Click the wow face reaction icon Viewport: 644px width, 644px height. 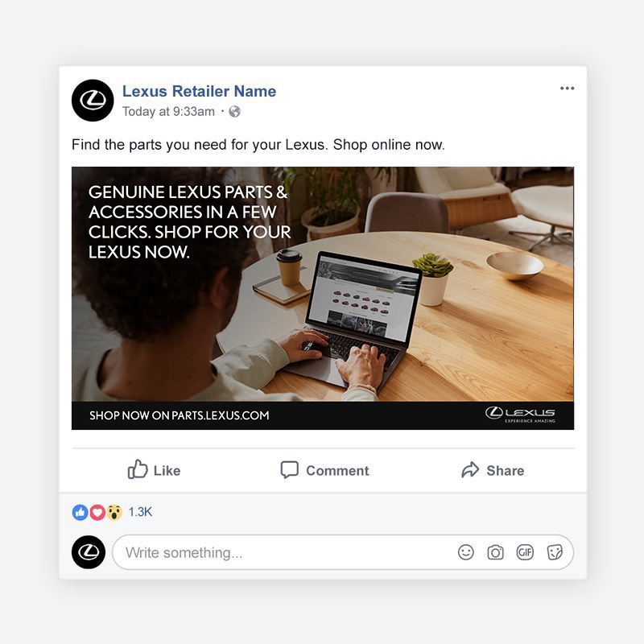[x=114, y=512]
